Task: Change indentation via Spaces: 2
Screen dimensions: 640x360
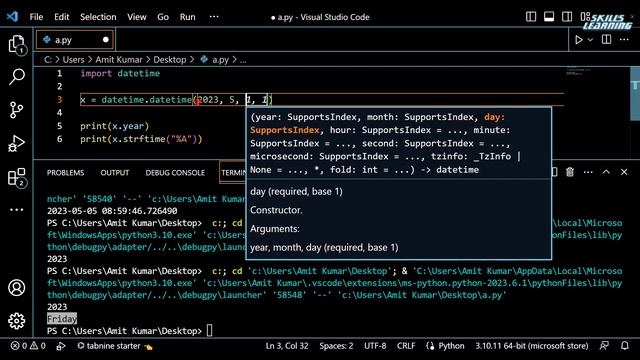Action: click(x=336, y=346)
